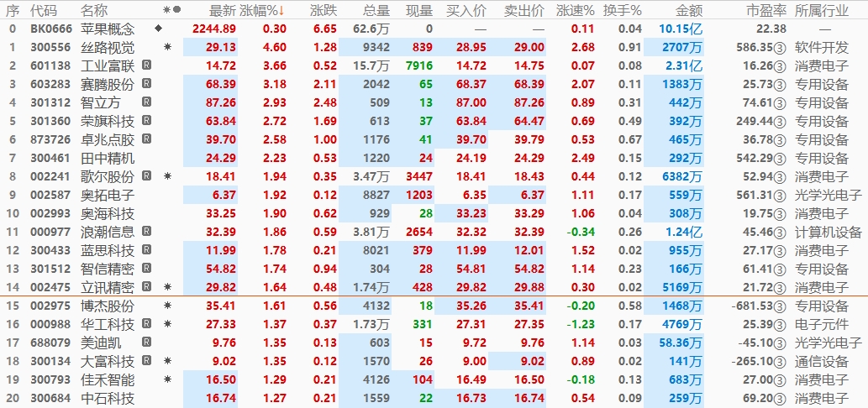Click the R badge beside 工业富联

[x=147, y=65]
